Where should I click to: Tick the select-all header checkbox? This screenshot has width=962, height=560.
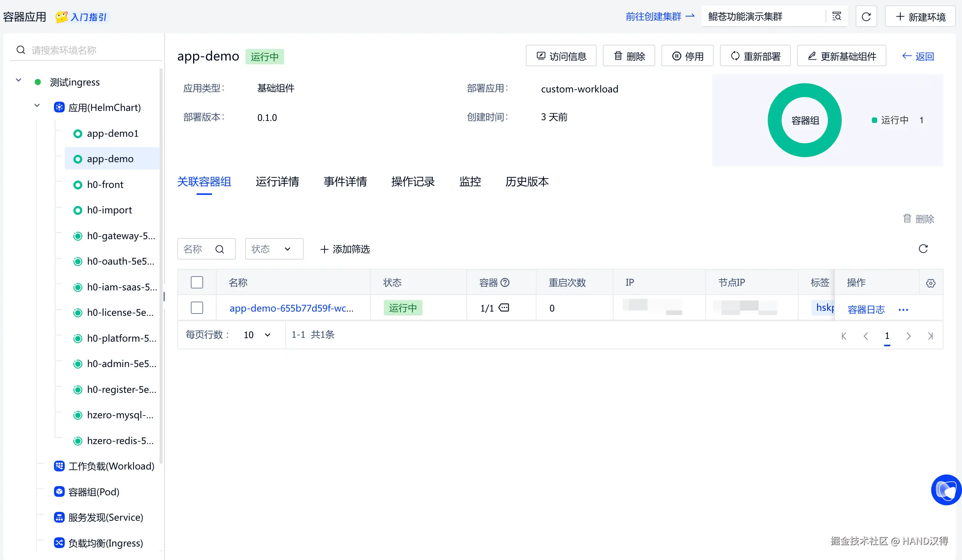point(197,282)
